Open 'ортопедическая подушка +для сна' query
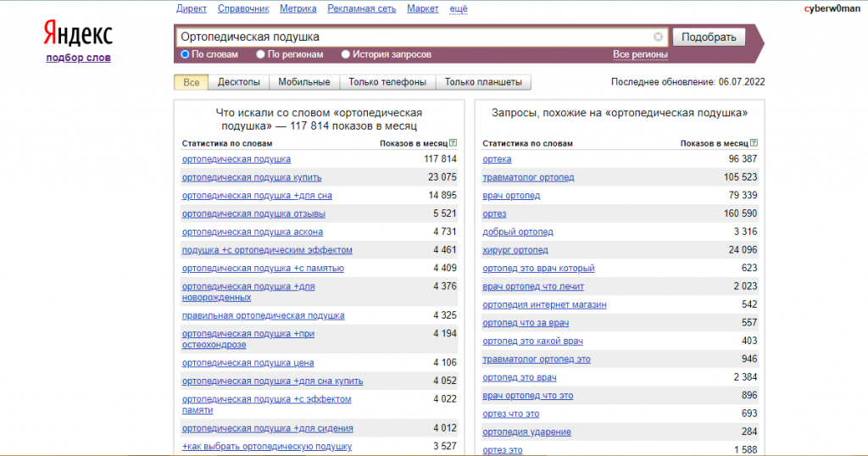This screenshot has width=868, height=456. [257, 196]
